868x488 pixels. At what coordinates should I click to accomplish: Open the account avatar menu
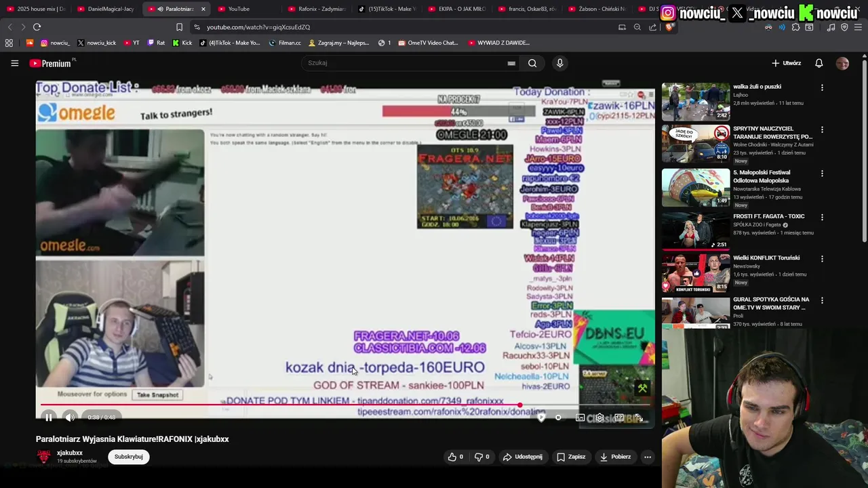(x=842, y=63)
